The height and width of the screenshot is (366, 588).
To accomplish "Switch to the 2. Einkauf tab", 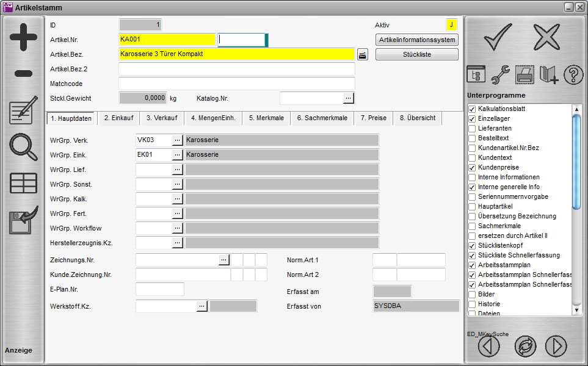I will click(x=119, y=118).
